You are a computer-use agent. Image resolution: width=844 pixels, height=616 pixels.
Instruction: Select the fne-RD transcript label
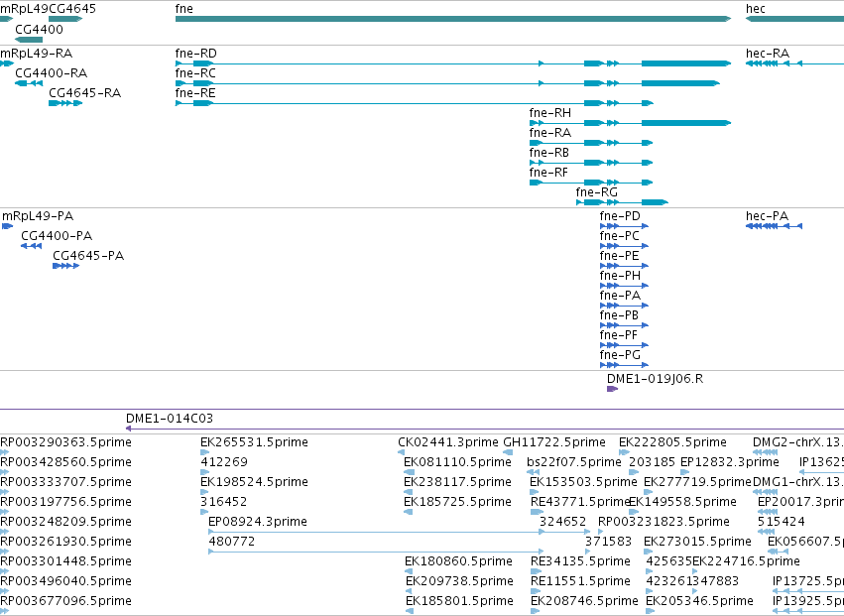(196, 54)
